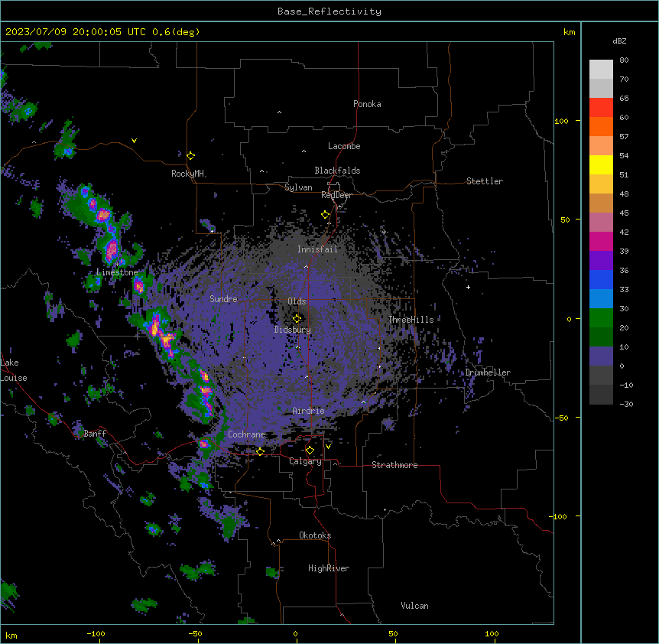
Task: Click the white plus marker north of Drumheller
Action: (468, 287)
